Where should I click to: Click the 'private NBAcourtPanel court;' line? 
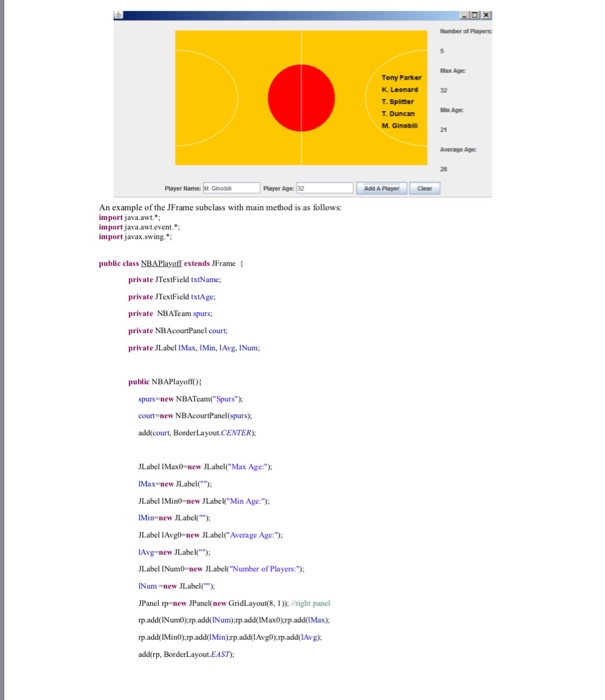(178, 330)
